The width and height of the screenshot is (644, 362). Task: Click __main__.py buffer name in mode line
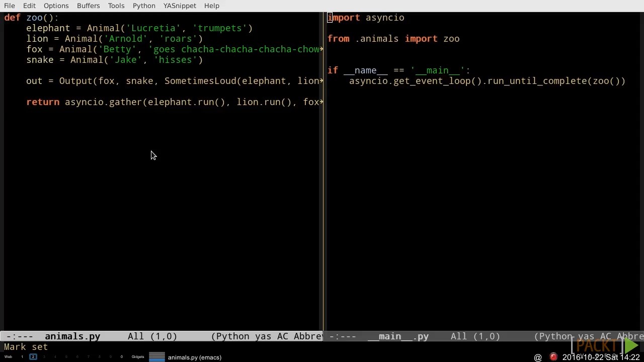[398, 336]
